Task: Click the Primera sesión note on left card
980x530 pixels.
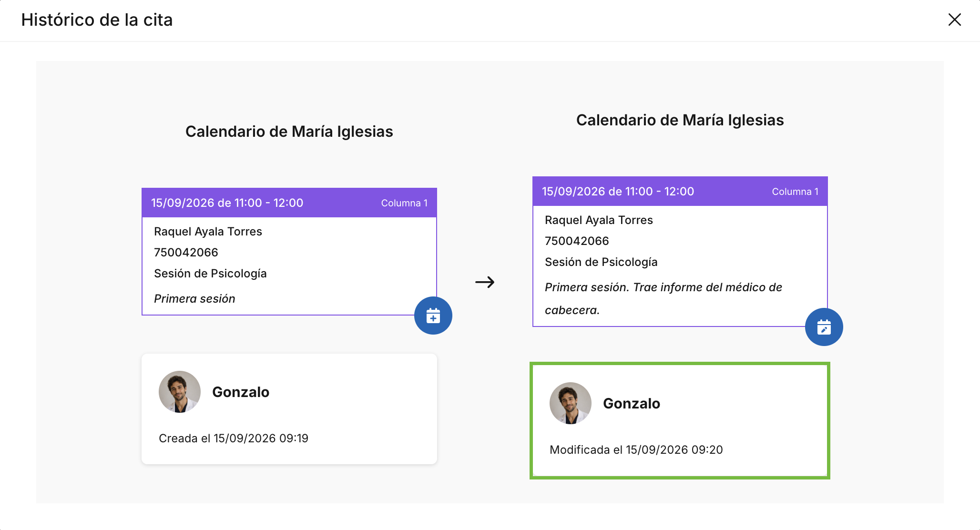Action: 194,299
